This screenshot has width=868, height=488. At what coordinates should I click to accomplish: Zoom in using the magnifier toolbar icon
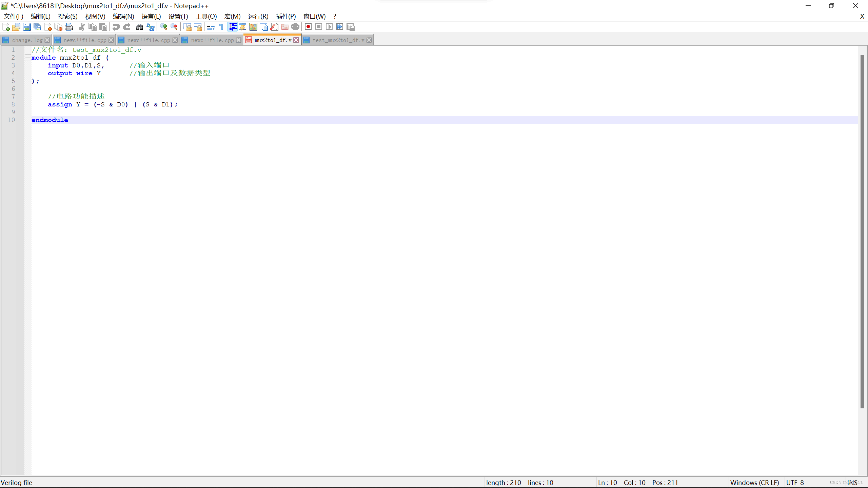tap(163, 26)
